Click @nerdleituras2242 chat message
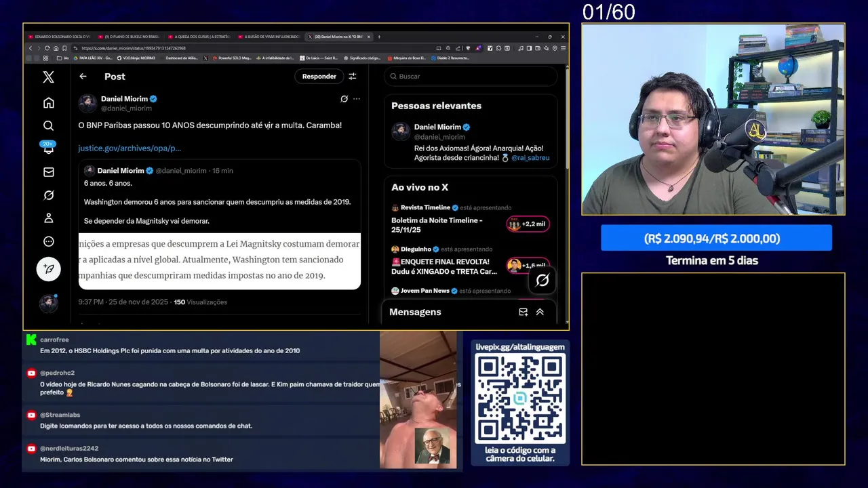This screenshot has height=488, width=868. click(x=201, y=454)
